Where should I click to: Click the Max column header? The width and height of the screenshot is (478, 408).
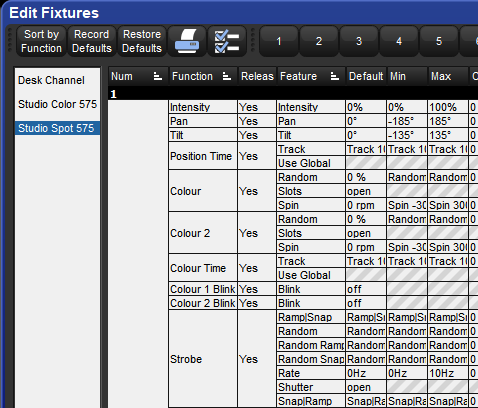coord(448,77)
